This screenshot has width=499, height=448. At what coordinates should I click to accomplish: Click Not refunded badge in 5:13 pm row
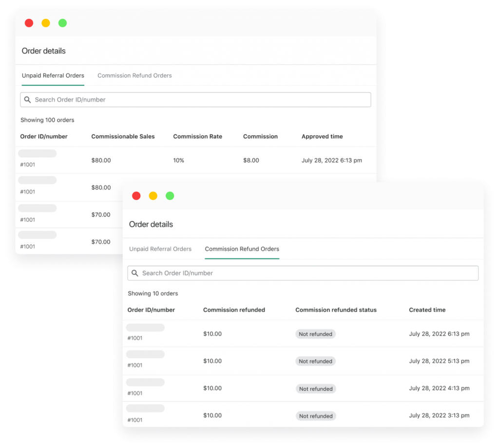pos(315,361)
